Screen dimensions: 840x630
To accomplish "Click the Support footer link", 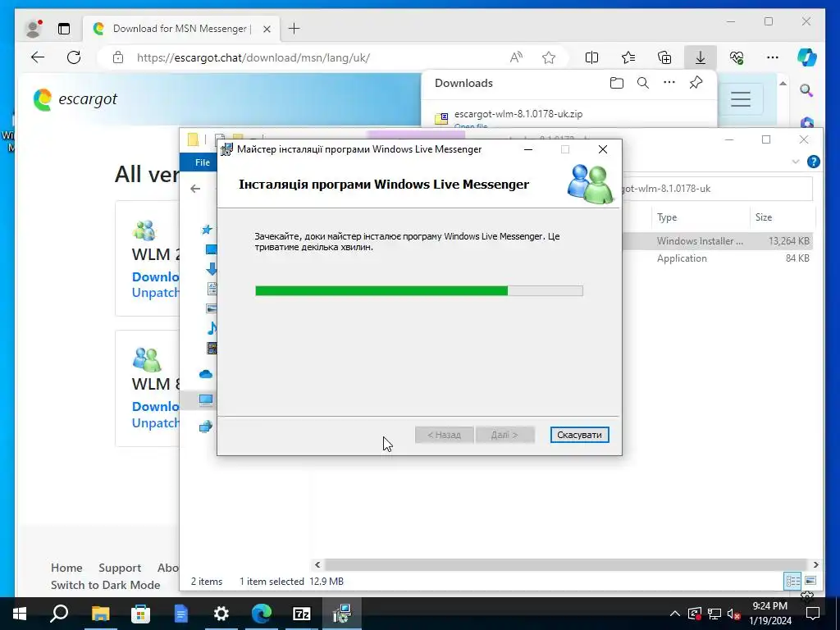I will point(120,568).
